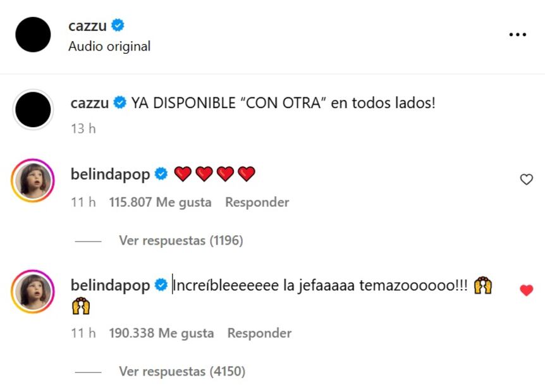The width and height of the screenshot is (545, 392).
Task: Click cazzu's black profile picture in header
Action: tap(32, 35)
